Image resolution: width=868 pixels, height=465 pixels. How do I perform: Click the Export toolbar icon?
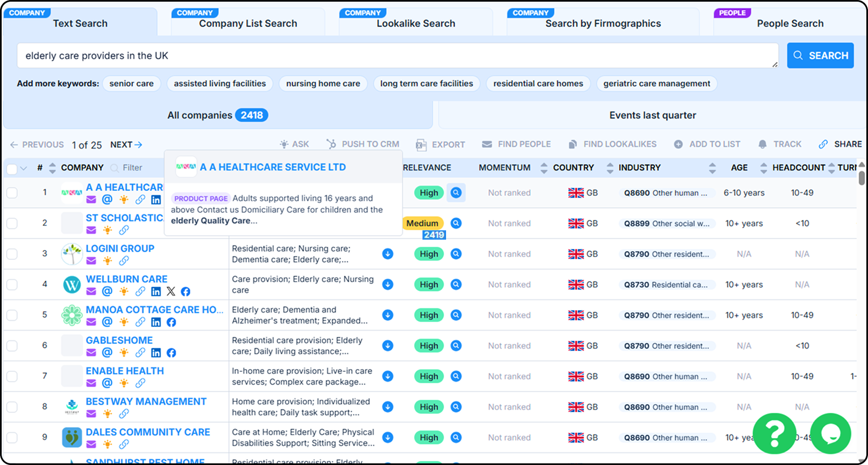(x=421, y=144)
